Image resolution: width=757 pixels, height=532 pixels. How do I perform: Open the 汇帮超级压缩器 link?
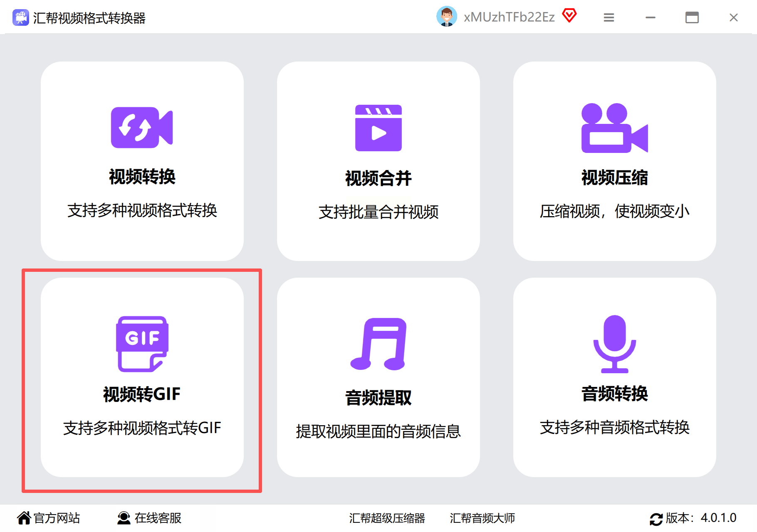(x=387, y=518)
